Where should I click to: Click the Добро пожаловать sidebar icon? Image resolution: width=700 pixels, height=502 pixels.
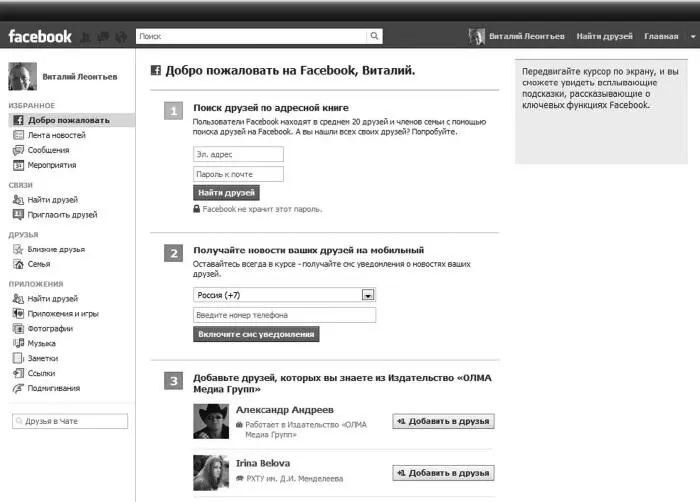coord(18,120)
